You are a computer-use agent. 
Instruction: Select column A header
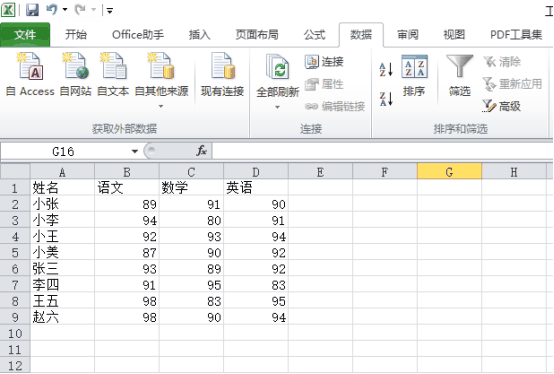[62, 172]
